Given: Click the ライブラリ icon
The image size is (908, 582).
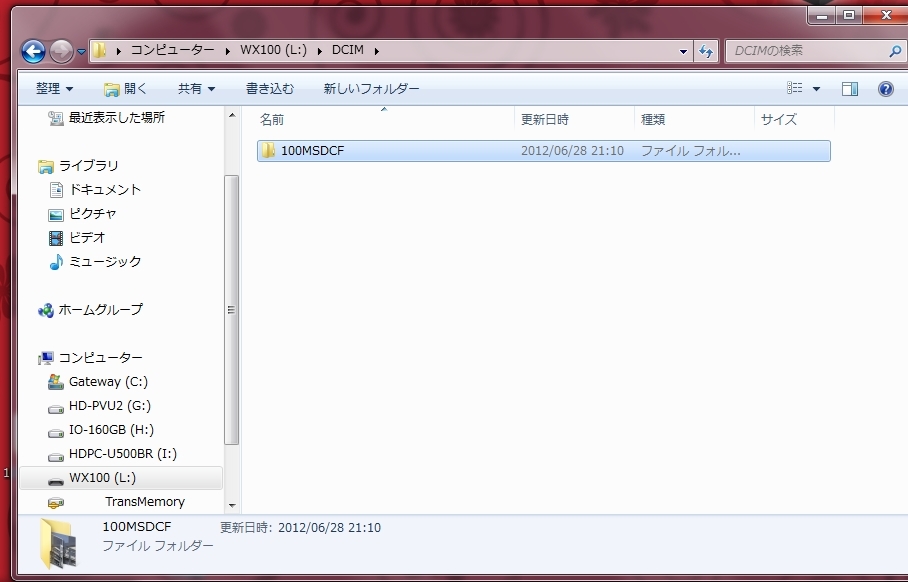Looking at the screenshot, I should pos(46,167).
